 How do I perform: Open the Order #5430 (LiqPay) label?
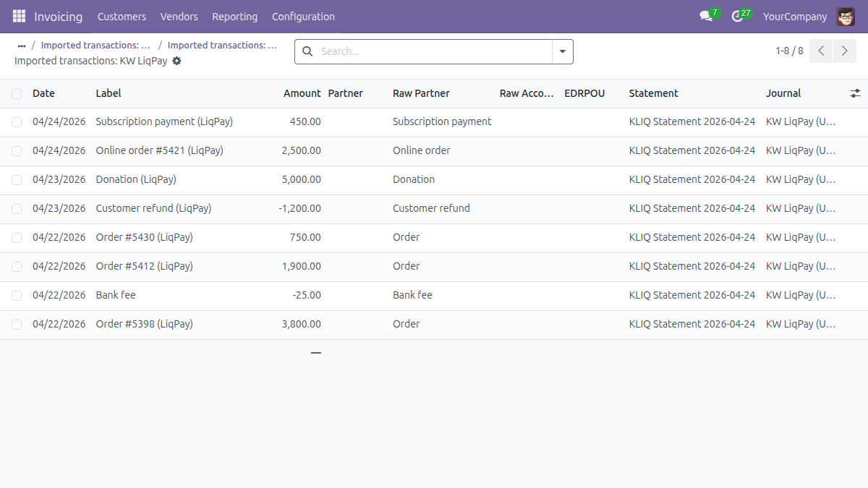pyautogui.click(x=144, y=238)
